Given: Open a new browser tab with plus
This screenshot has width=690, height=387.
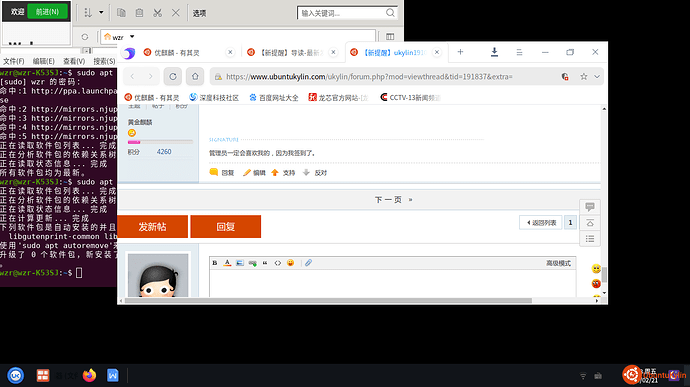Looking at the screenshot, I should click(460, 52).
